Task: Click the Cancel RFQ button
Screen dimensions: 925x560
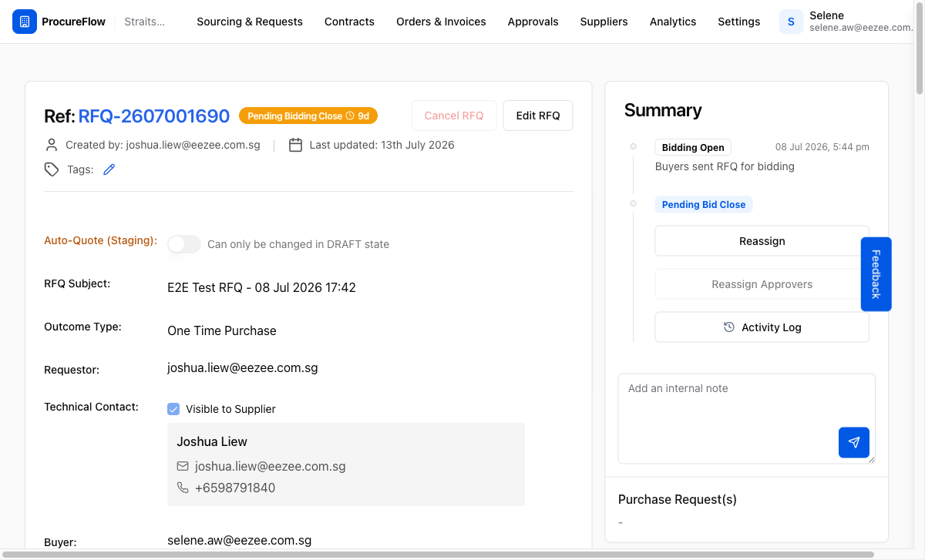Action: [x=454, y=116]
